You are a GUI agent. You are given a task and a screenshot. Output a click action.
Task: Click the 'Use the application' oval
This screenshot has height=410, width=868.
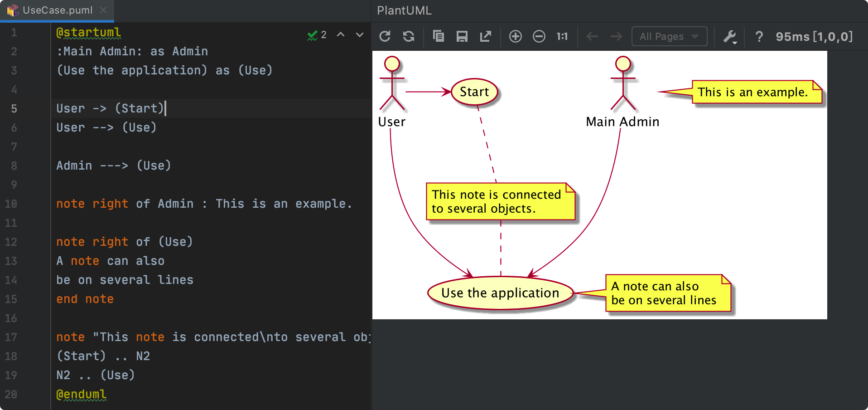[500, 293]
